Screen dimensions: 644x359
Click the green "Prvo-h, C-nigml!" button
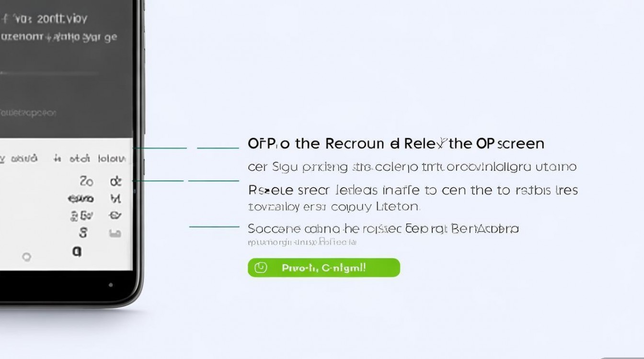point(323,268)
